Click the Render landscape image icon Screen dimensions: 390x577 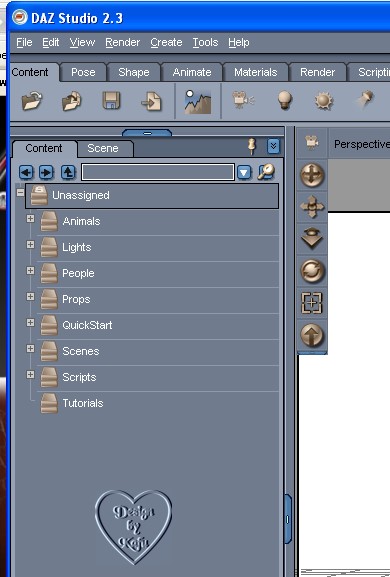tap(198, 101)
